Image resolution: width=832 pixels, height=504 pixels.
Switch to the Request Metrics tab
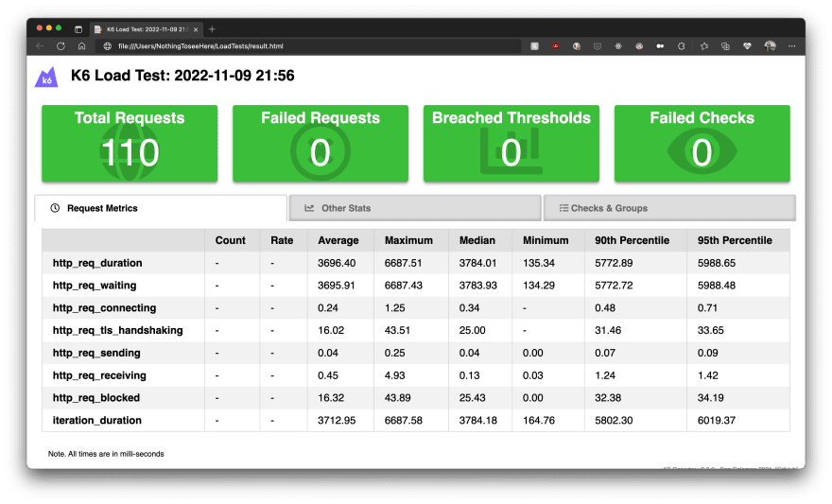point(161,208)
